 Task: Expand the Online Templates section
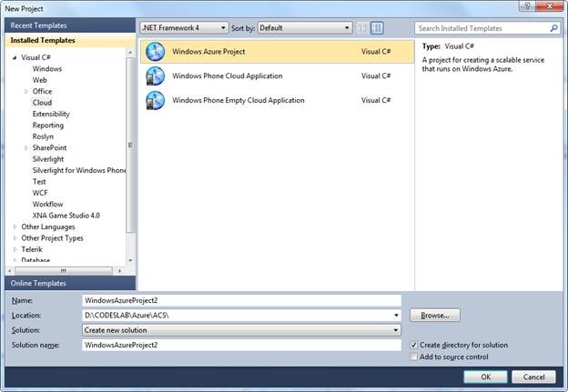pos(67,283)
